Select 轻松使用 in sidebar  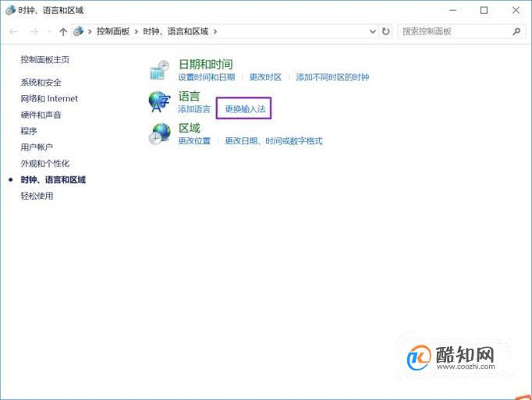click(x=37, y=196)
